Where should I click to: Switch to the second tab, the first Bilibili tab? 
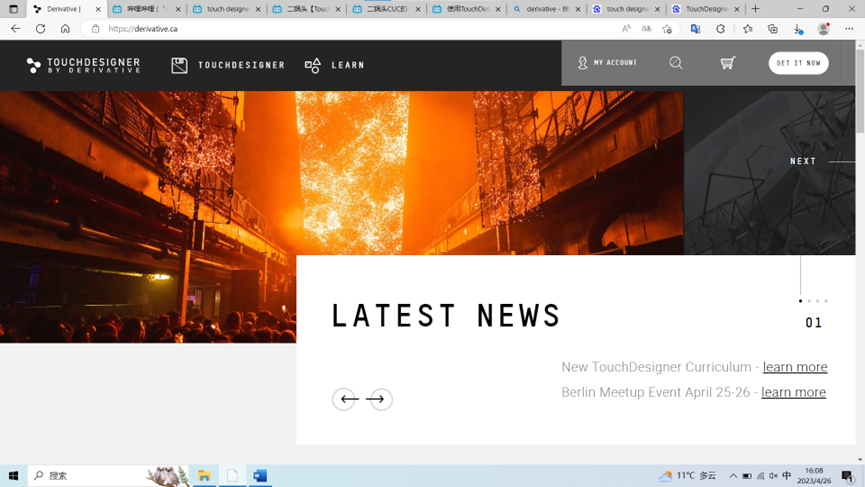point(147,9)
